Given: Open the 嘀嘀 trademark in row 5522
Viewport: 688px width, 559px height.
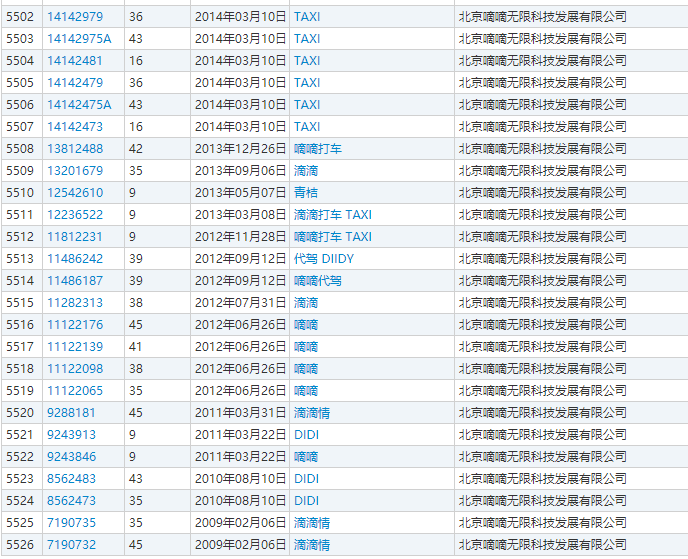Looking at the screenshot, I should point(306,457).
